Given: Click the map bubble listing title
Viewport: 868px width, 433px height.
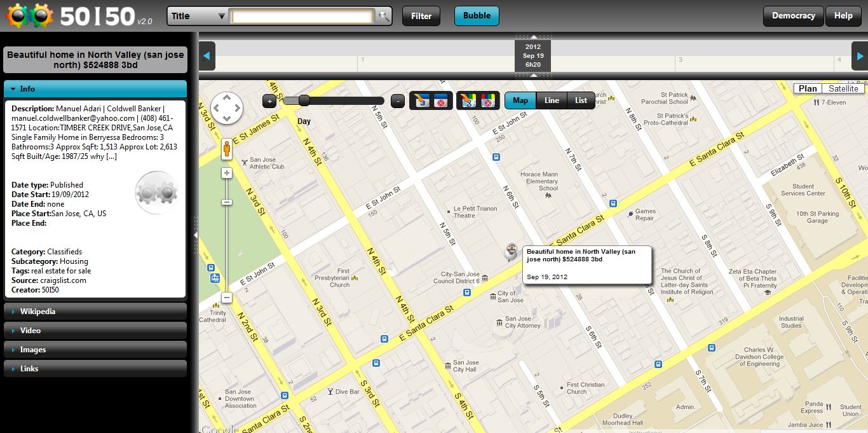Looking at the screenshot, I should (x=581, y=256).
